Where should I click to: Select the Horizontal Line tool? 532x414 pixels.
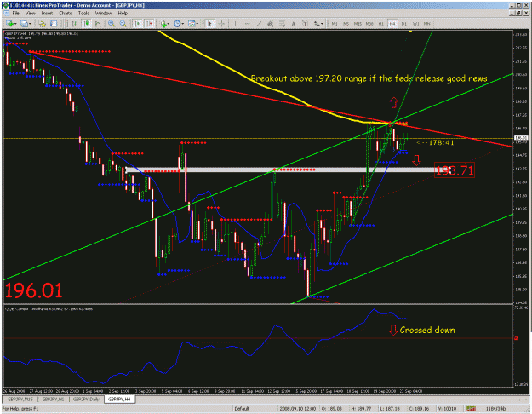247,24
